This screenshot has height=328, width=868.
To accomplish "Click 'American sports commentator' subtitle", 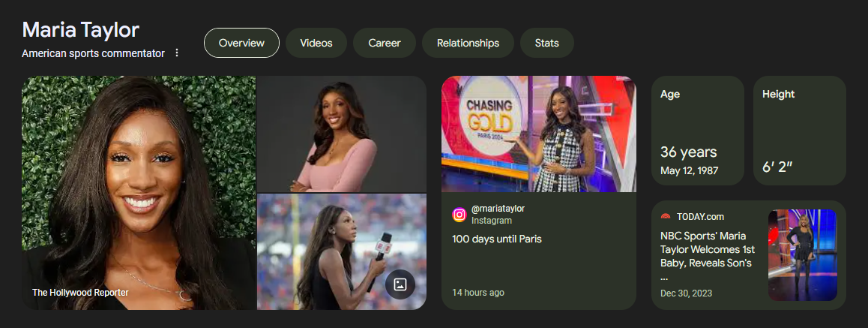I will tap(94, 53).
